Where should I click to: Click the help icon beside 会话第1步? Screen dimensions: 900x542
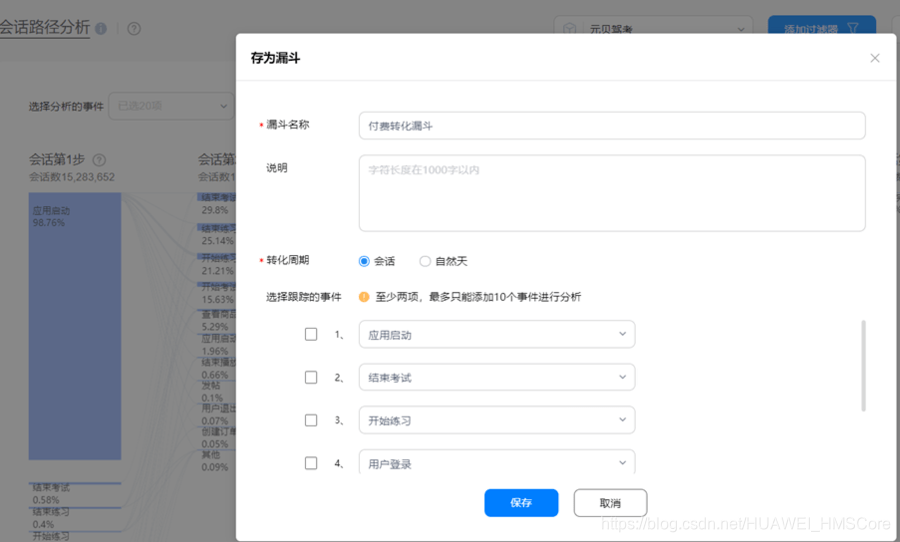click(x=99, y=160)
